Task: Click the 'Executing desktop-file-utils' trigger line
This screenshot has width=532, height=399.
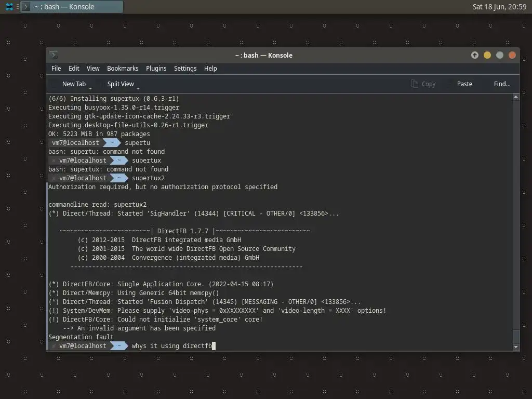Action: (x=128, y=125)
